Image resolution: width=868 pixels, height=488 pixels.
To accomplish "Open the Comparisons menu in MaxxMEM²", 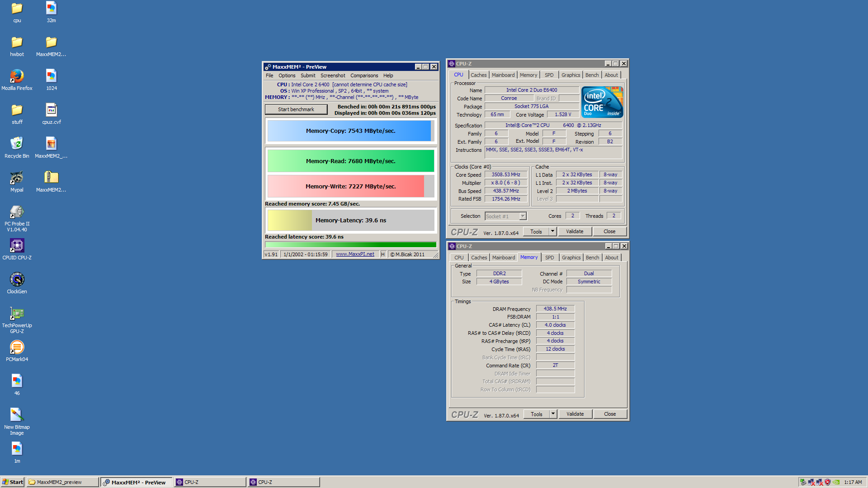I will coord(364,75).
